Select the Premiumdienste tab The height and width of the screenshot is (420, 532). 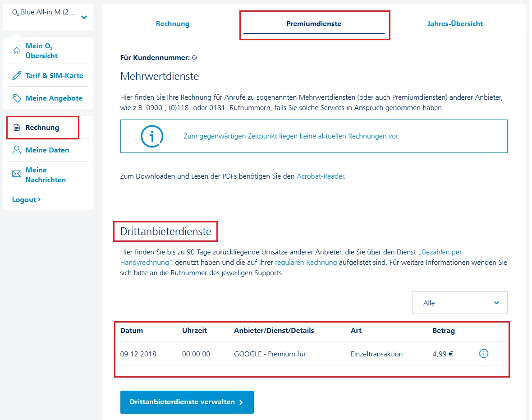[x=314, y=24]
